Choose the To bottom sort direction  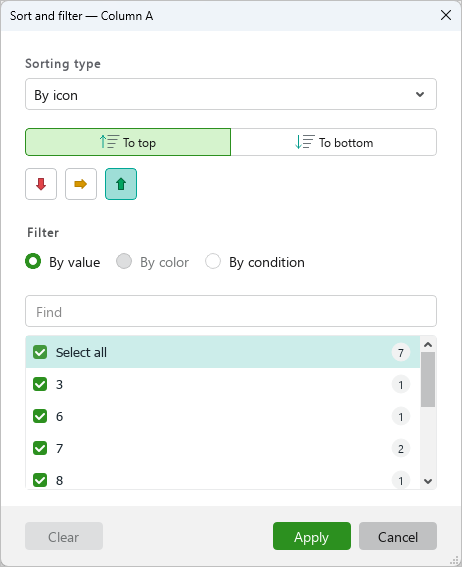coord(334,142)
